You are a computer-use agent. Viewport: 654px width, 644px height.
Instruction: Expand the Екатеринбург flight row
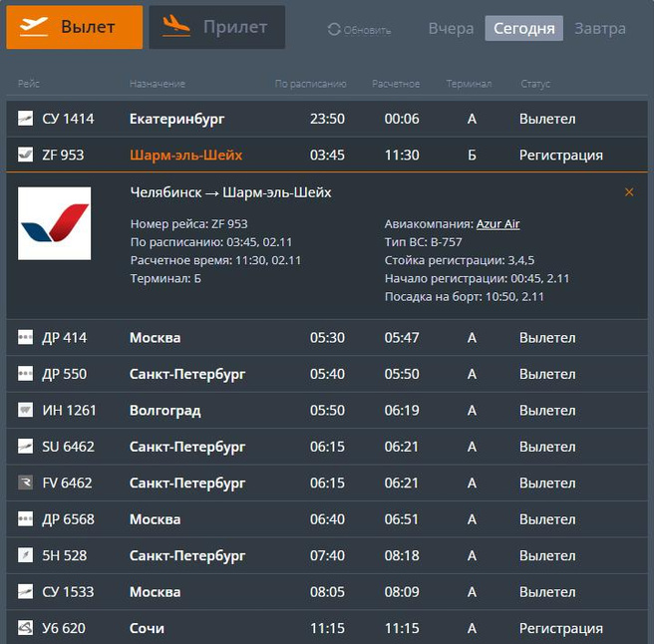pos(327,119)
